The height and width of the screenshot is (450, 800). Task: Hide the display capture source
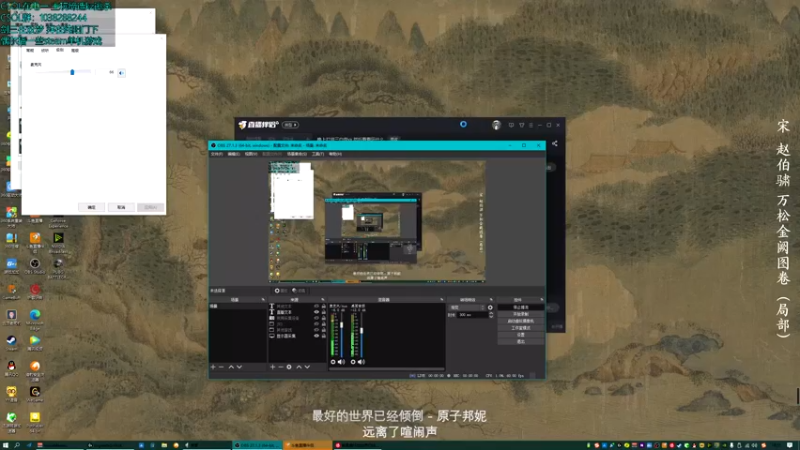tap(316, 336)
